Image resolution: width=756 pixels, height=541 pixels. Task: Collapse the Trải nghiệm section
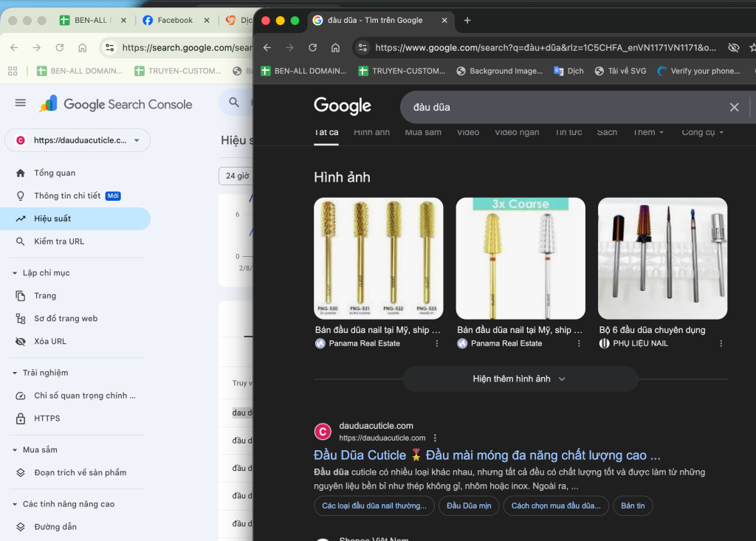point(15,373)
